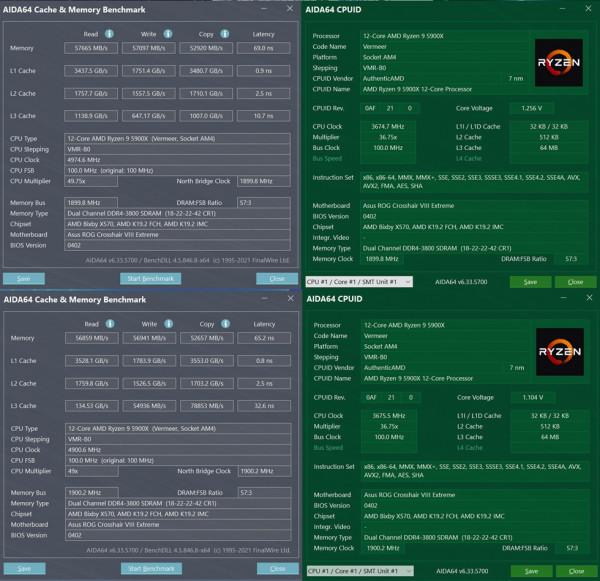The width and height of the screenshot is (600, 581).
Task: Click the Read info icon in the top benchmark window
Action: coord(110,33)
